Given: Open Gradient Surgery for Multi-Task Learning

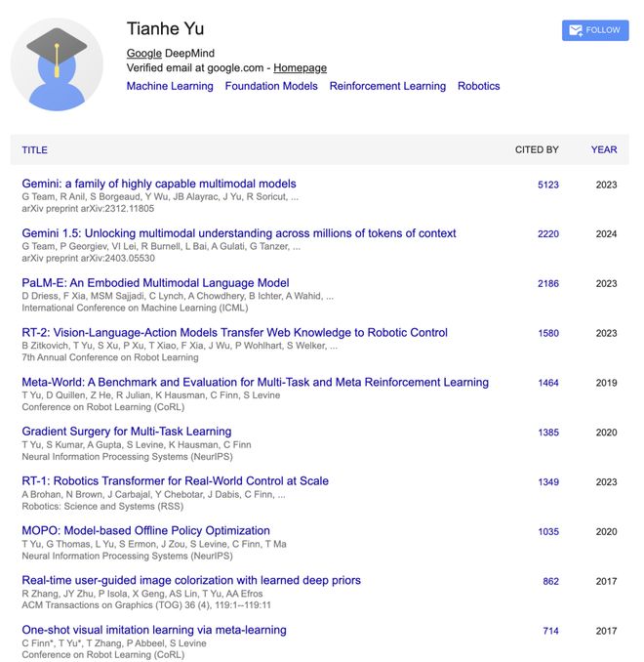Looking at the screenshot, I should click(127, 432).
